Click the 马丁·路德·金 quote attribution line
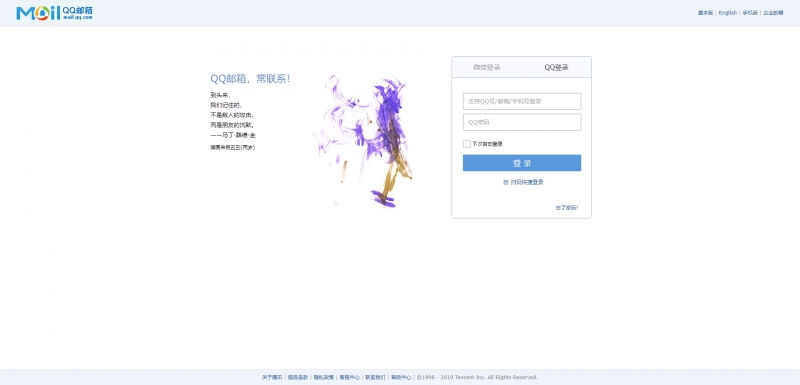Viewport: 800px width, 385px height. [233, 135]
